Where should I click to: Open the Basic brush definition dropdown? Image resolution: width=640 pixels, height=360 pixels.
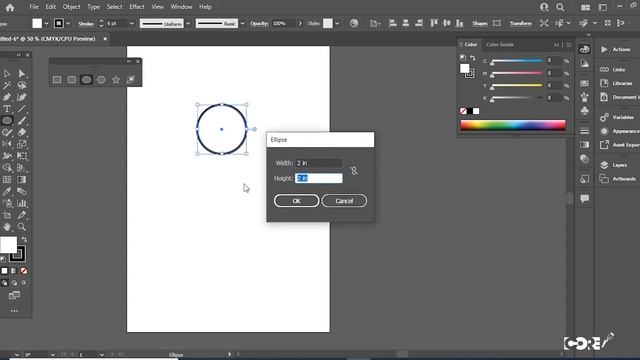click(x=242, y=23)
